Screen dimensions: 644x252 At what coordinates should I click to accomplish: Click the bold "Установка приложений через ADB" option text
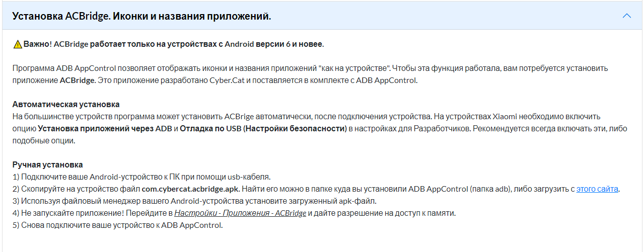pyautogui.click(x=105, y=129)
